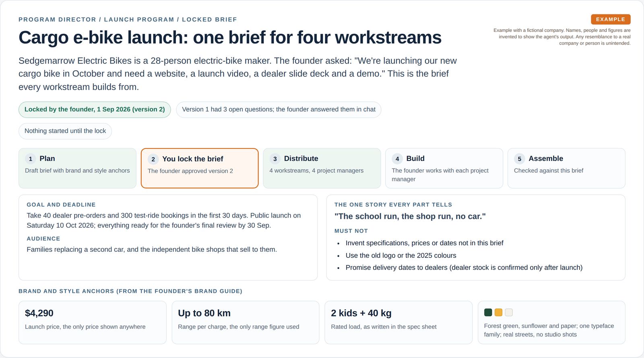Click the step number 1 circle

pos(31,159)
